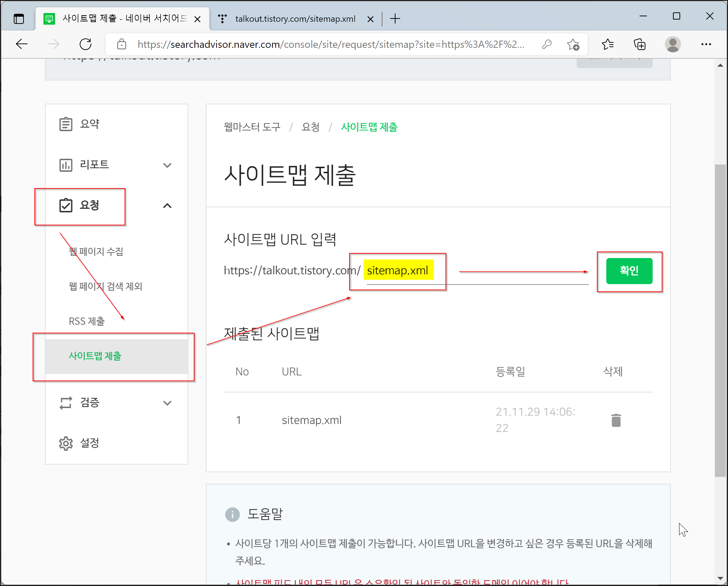Open 설정 in the sidebar
Image resolution: width=728 pixels, height=586 pixels.
(x=89, y=443)
